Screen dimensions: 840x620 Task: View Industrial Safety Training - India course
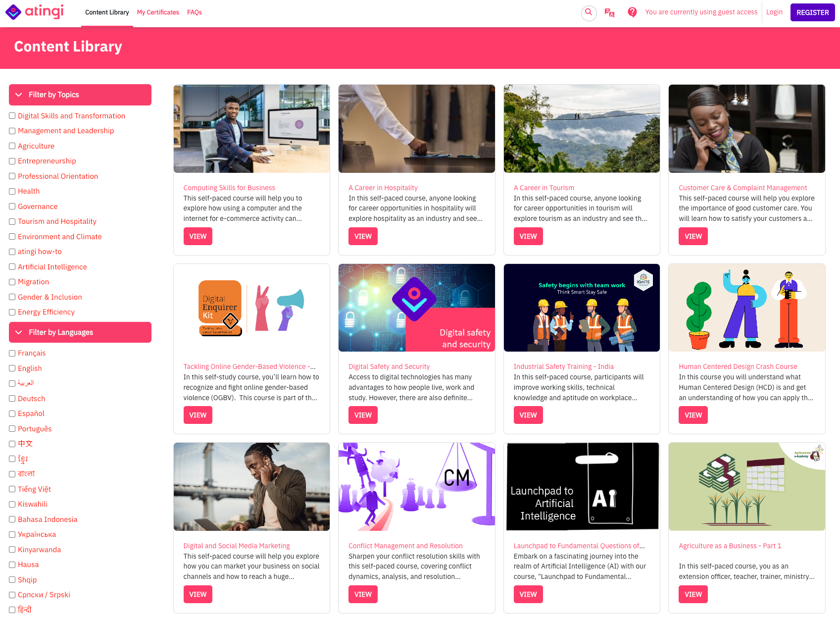pyautogui.click(x=528, y=415)
